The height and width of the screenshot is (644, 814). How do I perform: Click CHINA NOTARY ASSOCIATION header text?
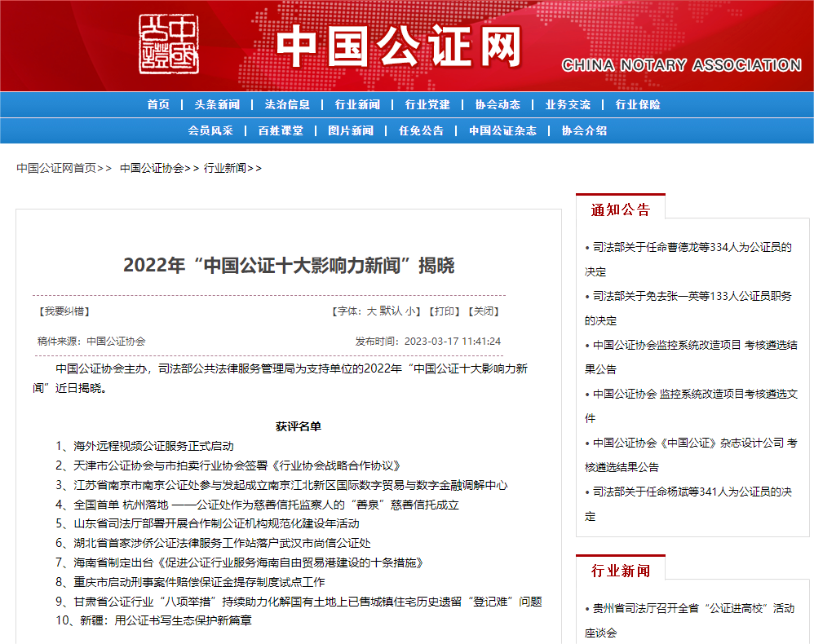click(x=682, y=65)
